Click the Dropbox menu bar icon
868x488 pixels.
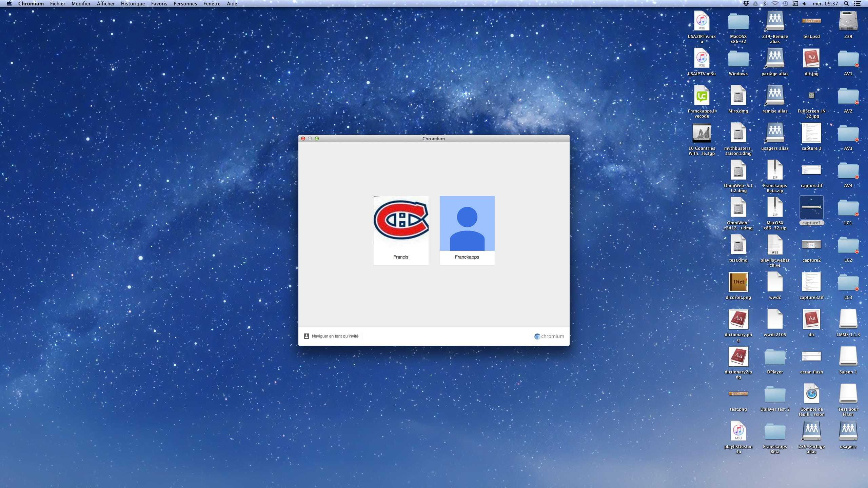tap(746, 4)
